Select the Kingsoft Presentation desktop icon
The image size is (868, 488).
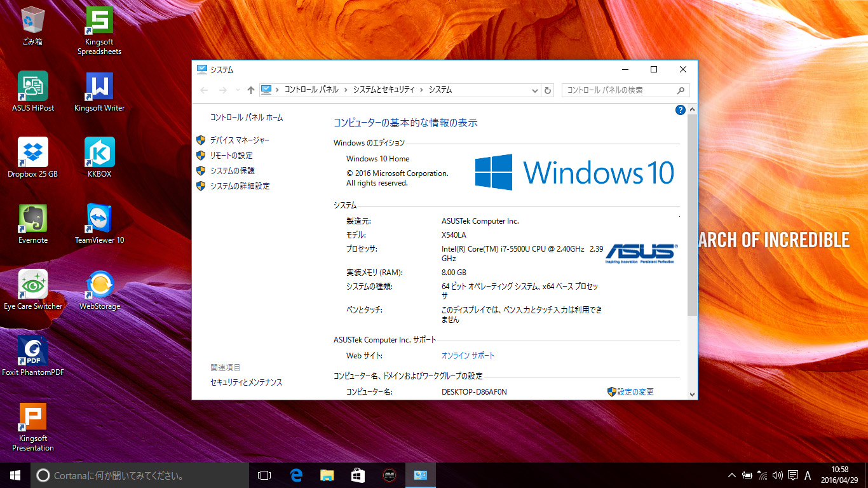pos(32,427)
